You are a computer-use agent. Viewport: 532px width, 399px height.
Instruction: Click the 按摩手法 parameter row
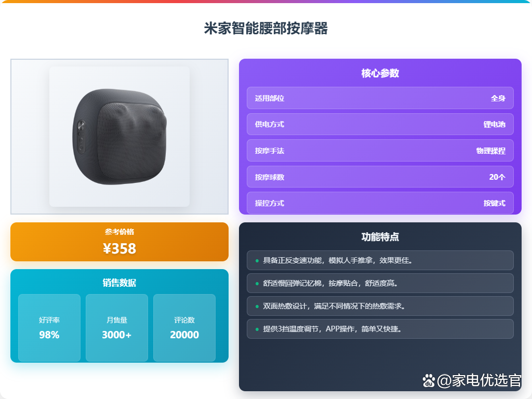click(380, 151)
